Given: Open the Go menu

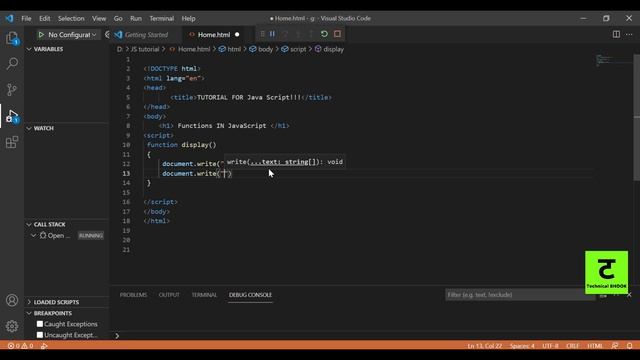Looking at the screenshot, I should [118, 18].
